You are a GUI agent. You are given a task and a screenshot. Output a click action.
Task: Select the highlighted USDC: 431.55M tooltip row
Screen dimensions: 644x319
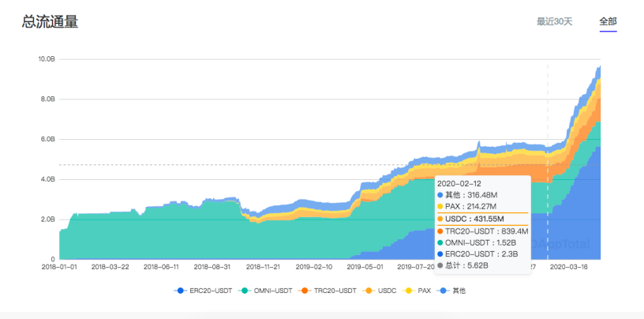click(x=481, y=219)
